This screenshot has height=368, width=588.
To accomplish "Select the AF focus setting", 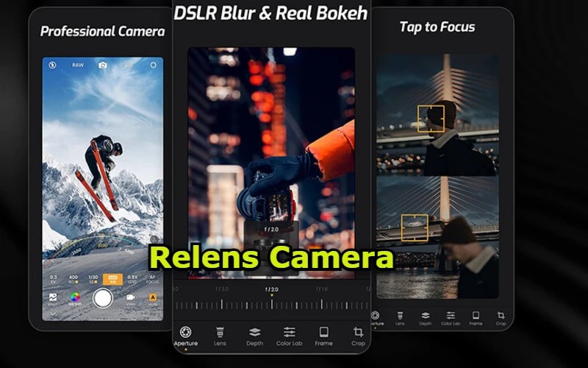I will point(153,279).
